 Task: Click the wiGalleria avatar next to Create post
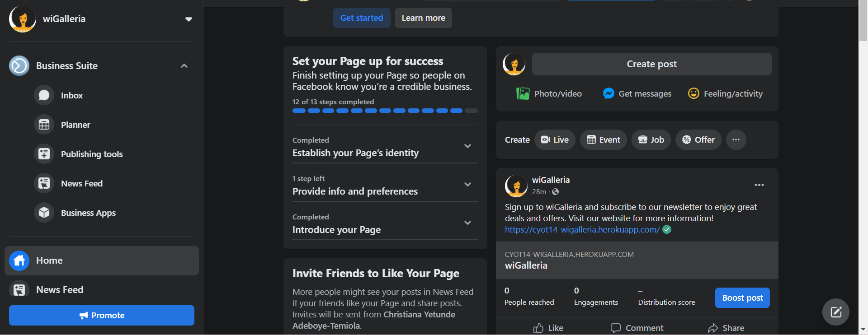pyautogui.click(x=514, y=64)
